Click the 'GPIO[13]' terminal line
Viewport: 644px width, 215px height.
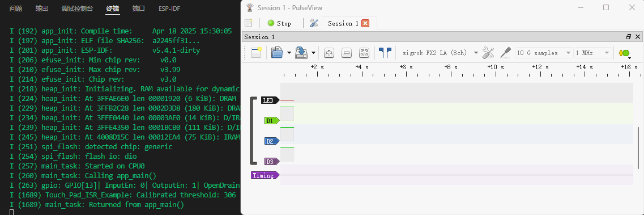click(x=125, y=186)
